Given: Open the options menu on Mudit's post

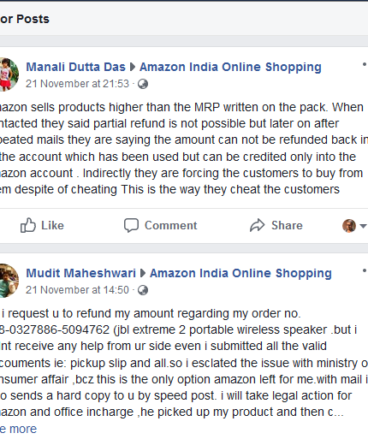Looking at the screenshot, I should 365,270.
